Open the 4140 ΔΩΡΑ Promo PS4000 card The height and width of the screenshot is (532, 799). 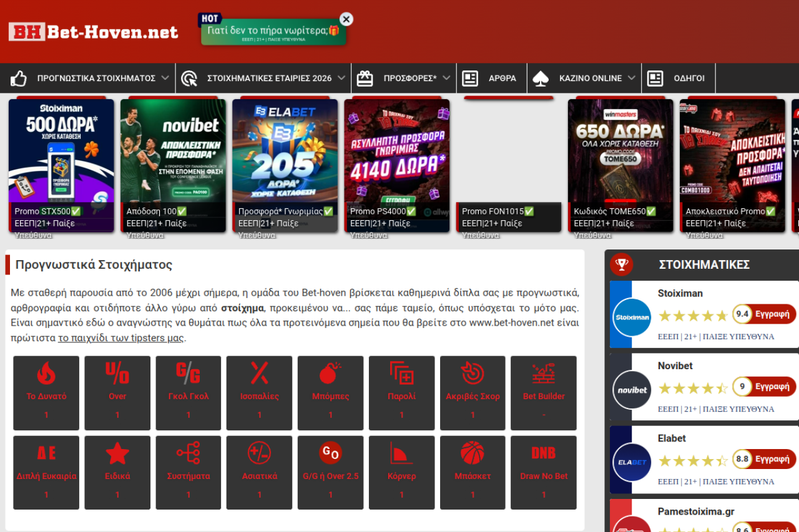[396, 165]
